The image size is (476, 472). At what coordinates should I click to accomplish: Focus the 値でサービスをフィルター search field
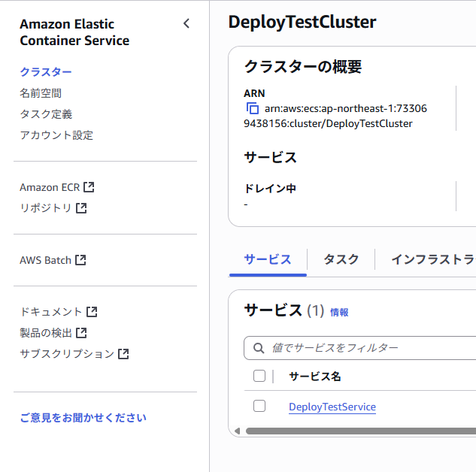point(359,348)
